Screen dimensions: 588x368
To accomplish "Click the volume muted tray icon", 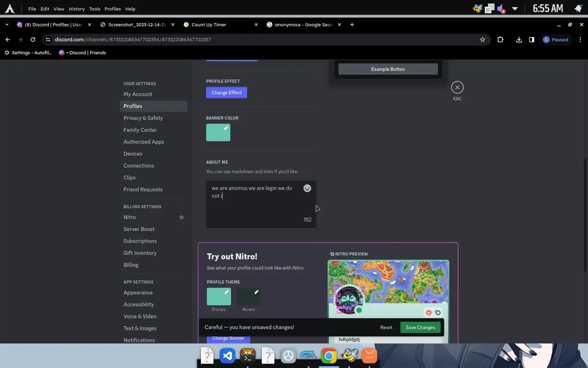I will pyautogui.click(x=501, y=8).
